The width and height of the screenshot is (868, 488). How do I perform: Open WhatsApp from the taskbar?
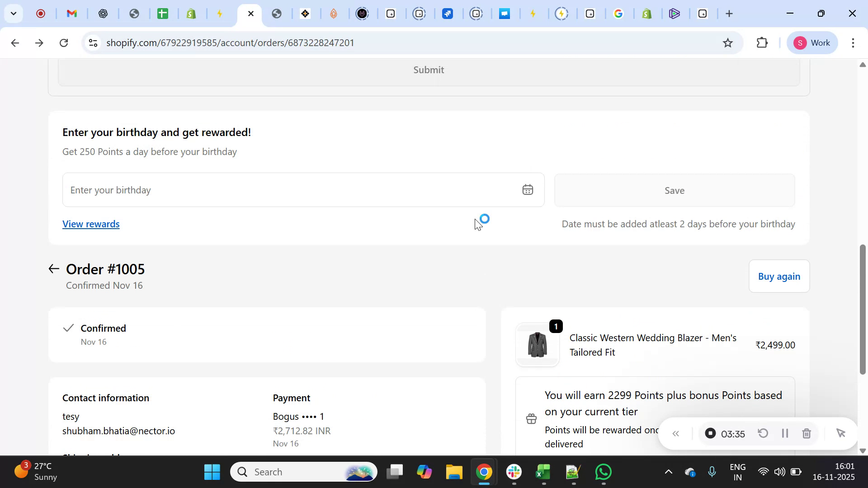click(x=603, y=471)
